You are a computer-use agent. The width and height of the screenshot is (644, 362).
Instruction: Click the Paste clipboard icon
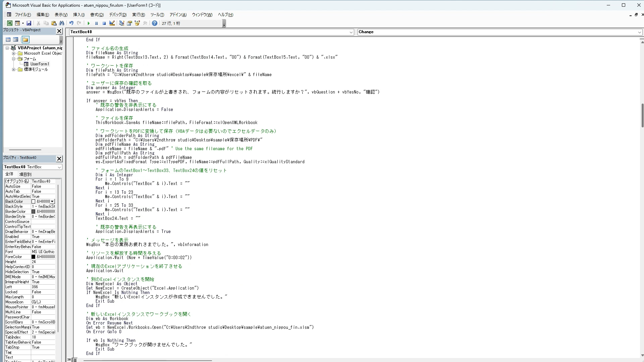54,23
